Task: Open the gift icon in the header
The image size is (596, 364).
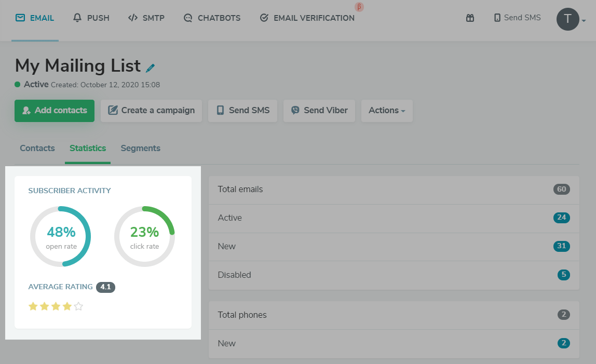Action: click(x=470, y=18)
